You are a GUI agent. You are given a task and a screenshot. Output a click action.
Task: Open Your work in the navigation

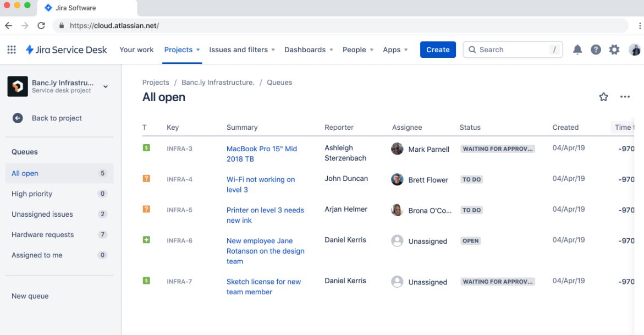pyautogui.click(x=136, y=50)
